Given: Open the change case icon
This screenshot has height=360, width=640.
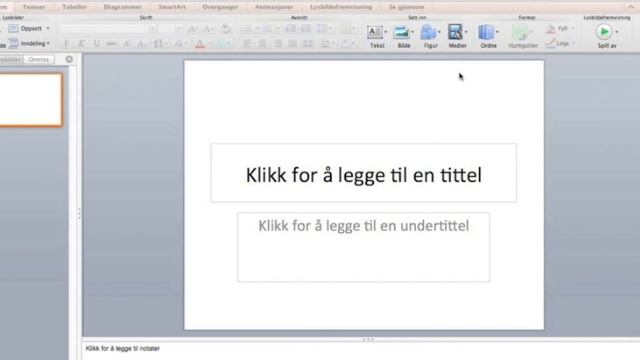Looking at the screenshot, I should [178, 43].
